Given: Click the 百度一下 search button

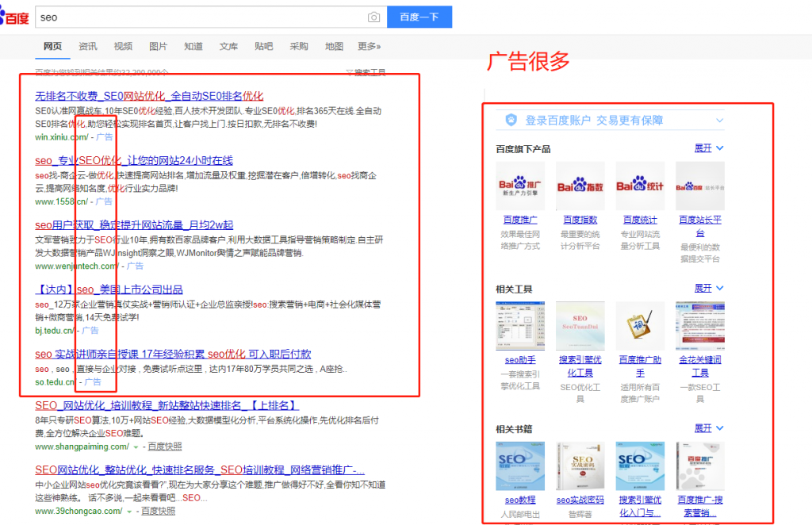Looking at the screenshot, I should (x=419, y=17).
